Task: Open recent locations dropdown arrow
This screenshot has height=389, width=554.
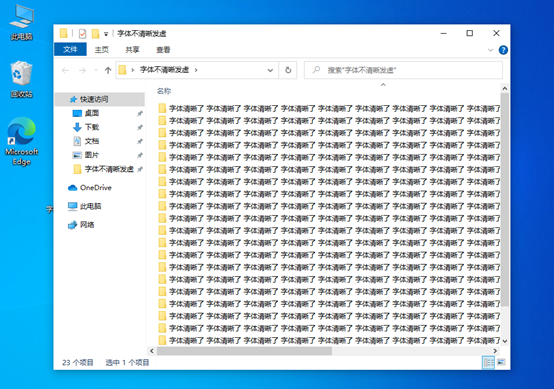Action: (x=96, y=70)
